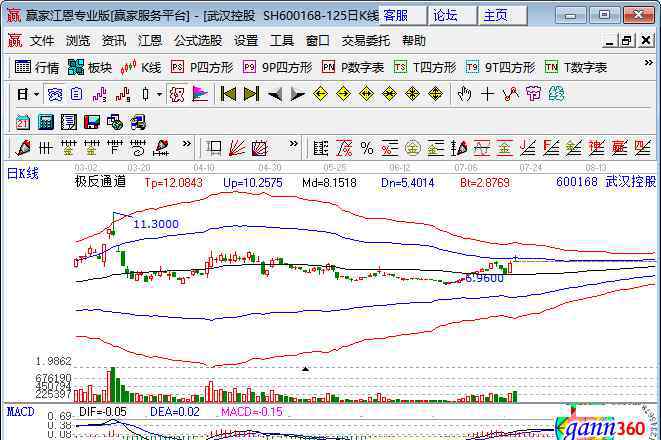
Task: Click the 日K线 panel label
Action: (x=23, y=173)
